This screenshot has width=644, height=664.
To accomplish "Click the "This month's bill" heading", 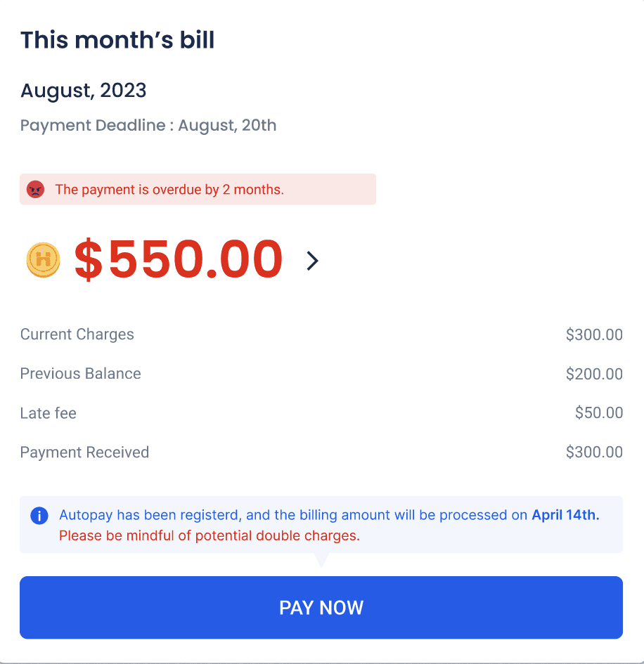I will coord(117,40).
